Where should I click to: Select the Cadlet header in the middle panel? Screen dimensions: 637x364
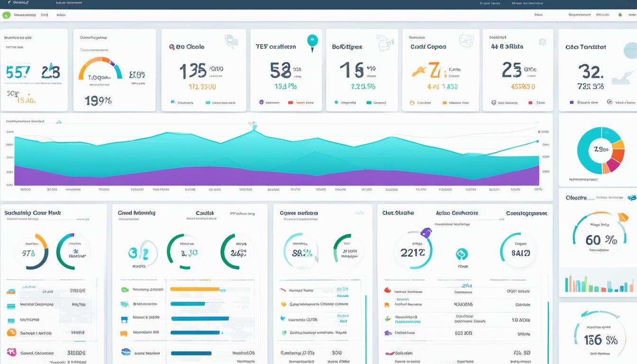point(205,213)
